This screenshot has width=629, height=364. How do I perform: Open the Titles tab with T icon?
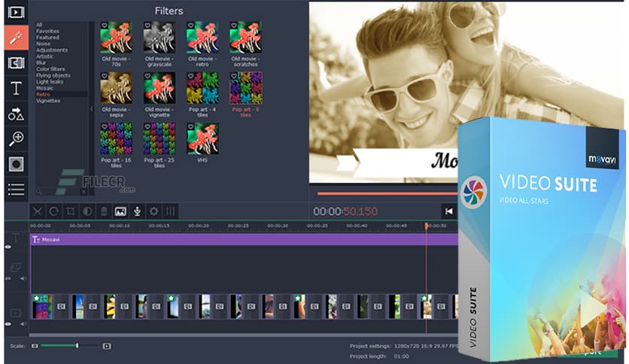16,88
